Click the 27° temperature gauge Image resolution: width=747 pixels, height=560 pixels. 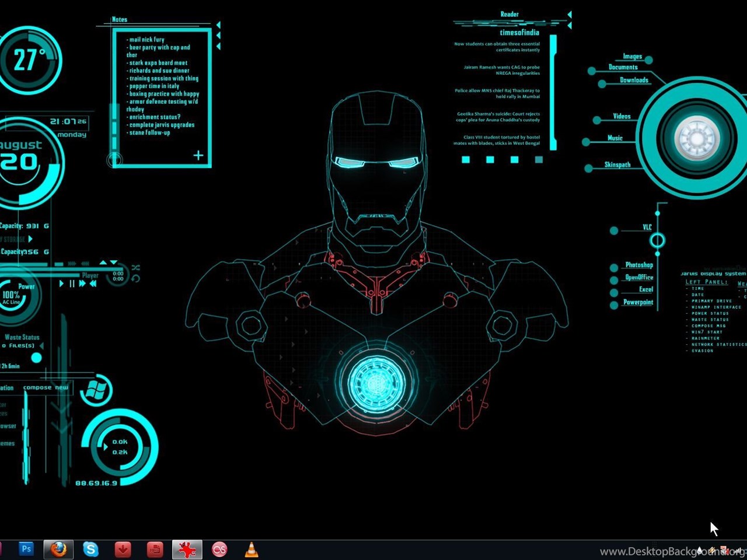tap(28, 60)
